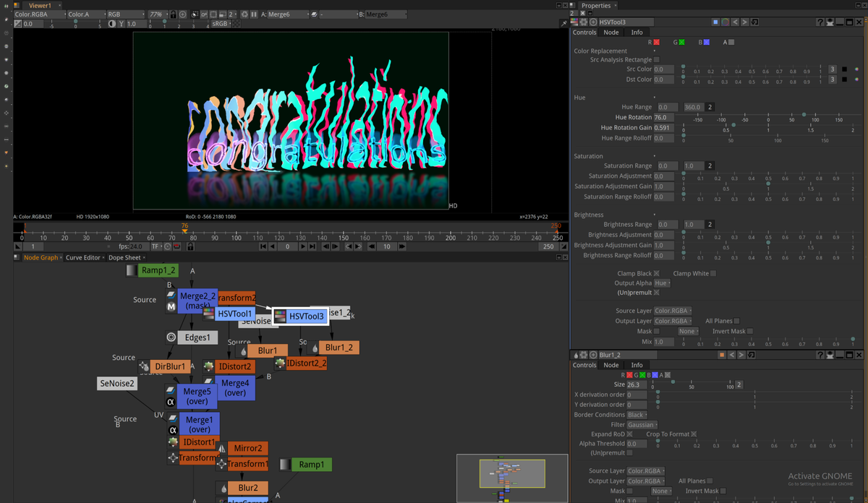Click the HSVTool3 help question-mark icon
Screen dimensions: 868x503
point(820,22)
